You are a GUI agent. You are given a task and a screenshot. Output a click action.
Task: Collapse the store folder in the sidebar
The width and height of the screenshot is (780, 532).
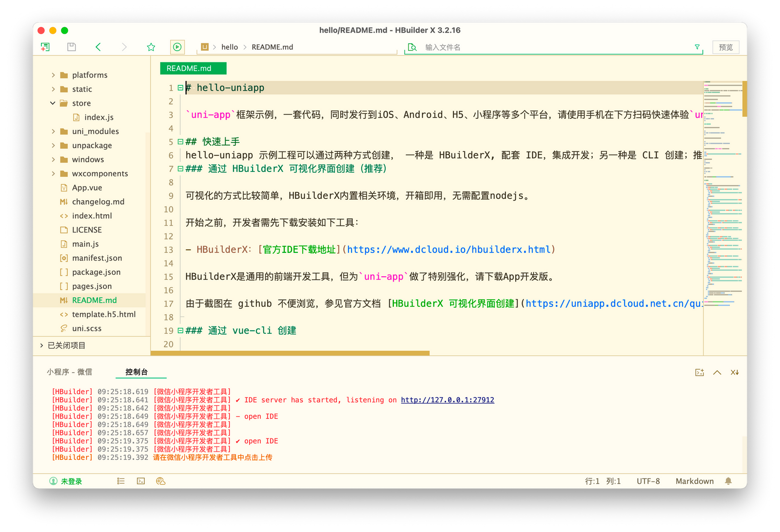53,103
